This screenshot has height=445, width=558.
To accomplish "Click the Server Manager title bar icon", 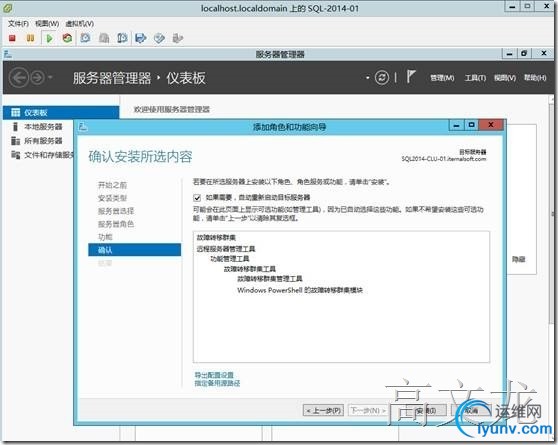I will 8,54.
